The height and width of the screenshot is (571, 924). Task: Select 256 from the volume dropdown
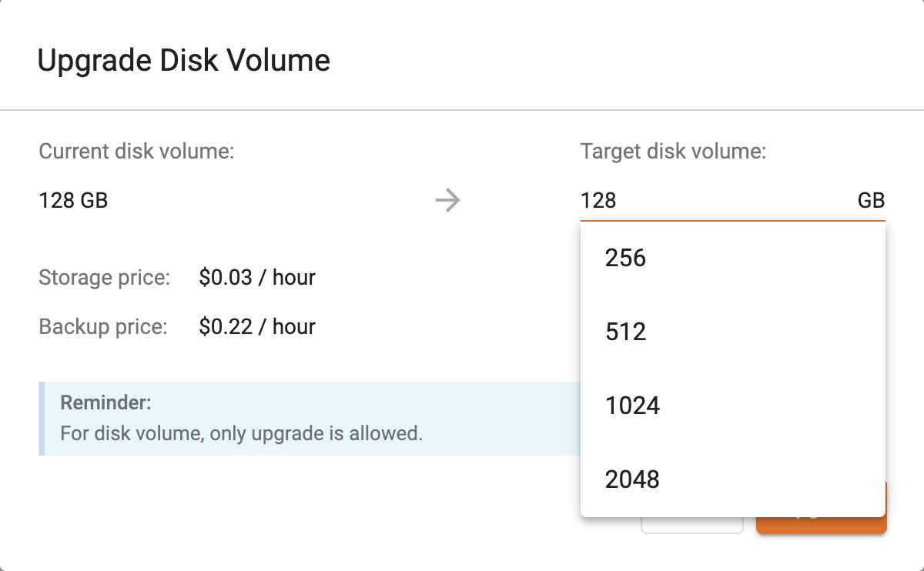pyautogui.click(x=625, y=258)
